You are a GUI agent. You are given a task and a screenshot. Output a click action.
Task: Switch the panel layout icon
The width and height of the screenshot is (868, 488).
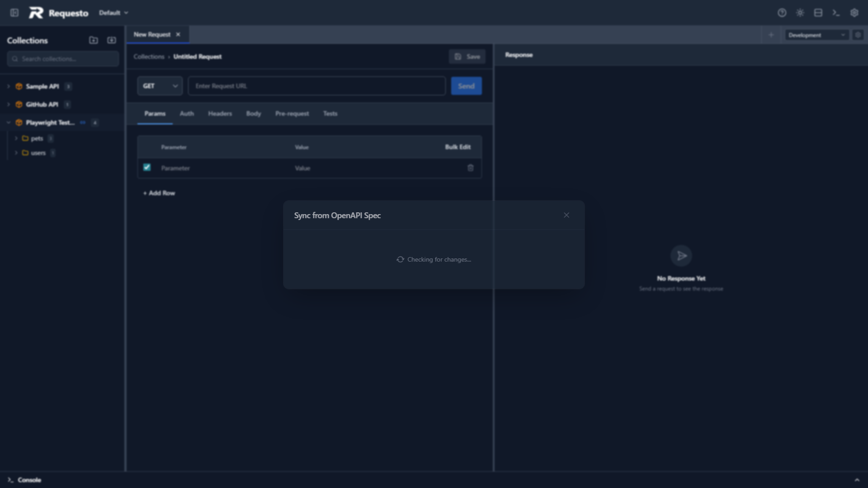click(x=818, y=13)
